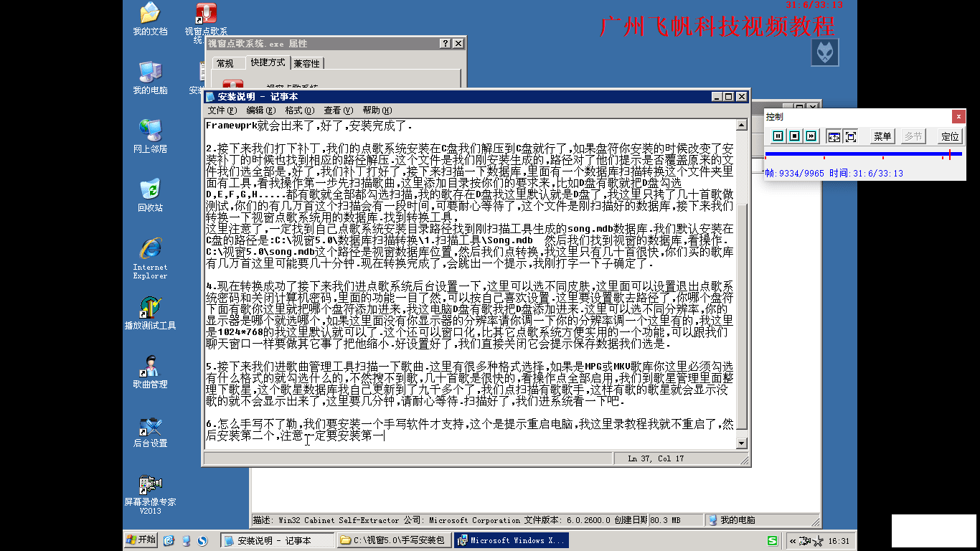The image size is (980, 551).
Task: Click the red playhead marker on progress bar
Action: [x=950, y=154]
